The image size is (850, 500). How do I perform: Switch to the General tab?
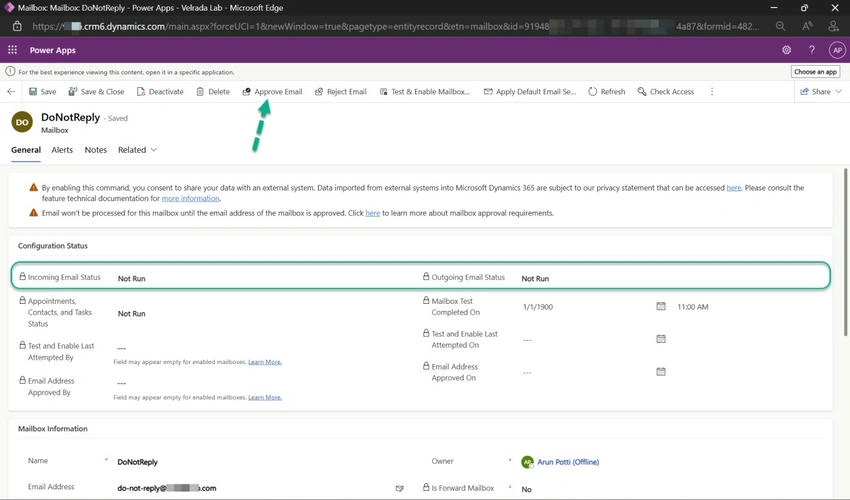coord(26,150)
